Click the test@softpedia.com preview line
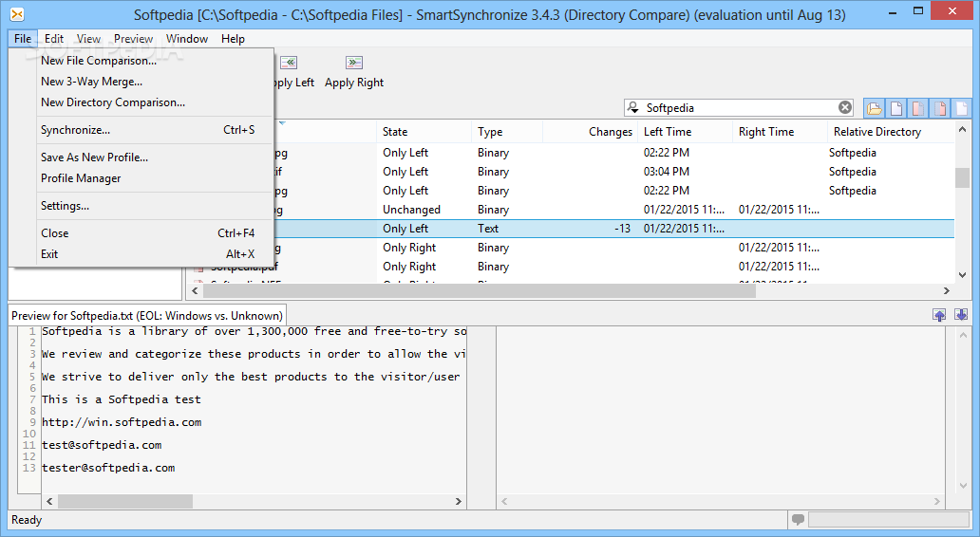 pos(102,445)
